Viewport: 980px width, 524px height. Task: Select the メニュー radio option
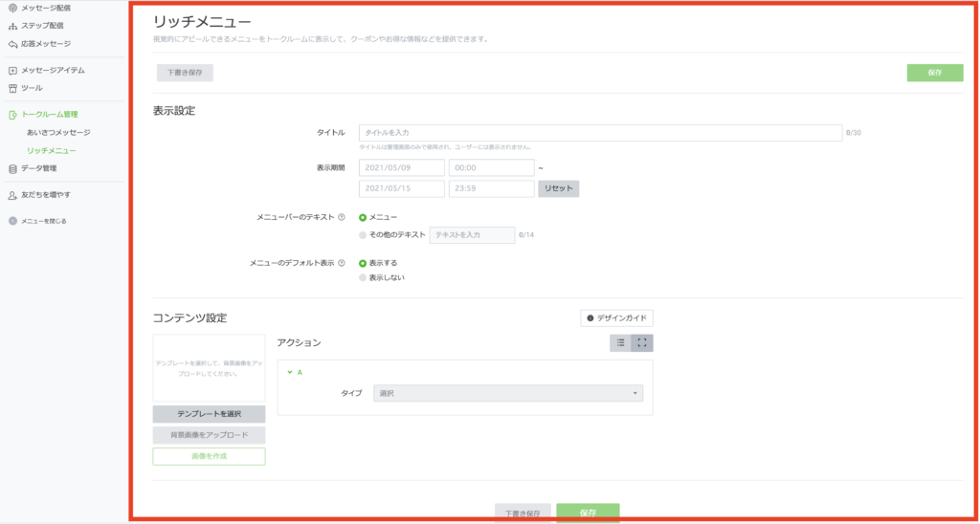pos(363,217)
